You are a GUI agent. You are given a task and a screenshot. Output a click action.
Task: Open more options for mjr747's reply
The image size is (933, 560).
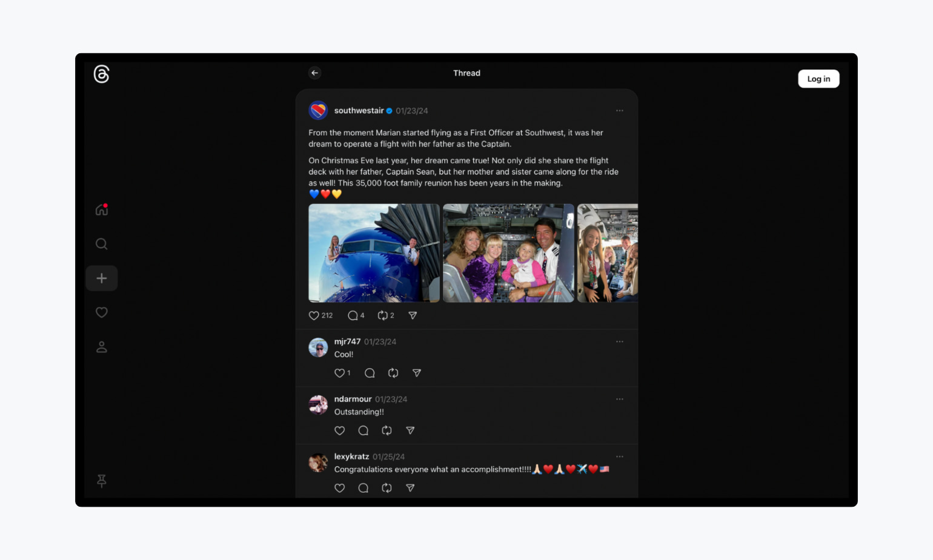[619, 341]
